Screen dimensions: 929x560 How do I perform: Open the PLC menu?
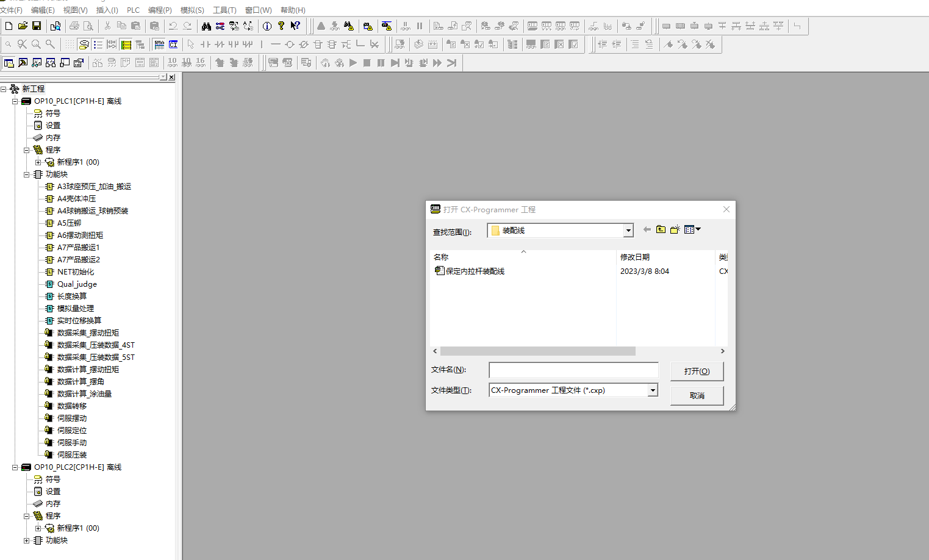(x=133, y=10)
